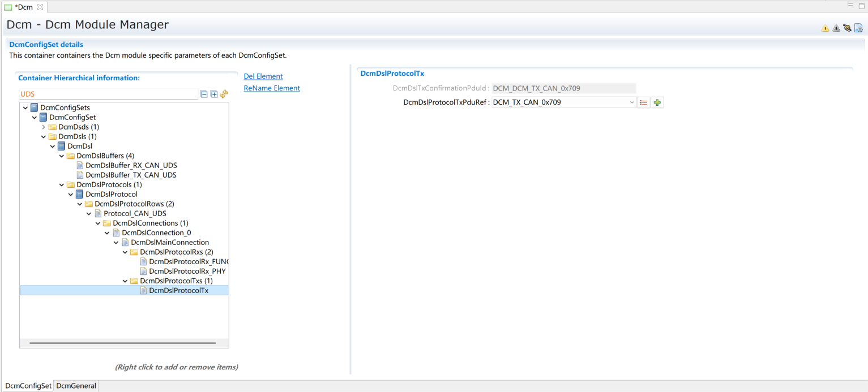This screenshot has height=392, width=868.
Task: Click the yellow refresh arrows icon
Action: (224, 94)
